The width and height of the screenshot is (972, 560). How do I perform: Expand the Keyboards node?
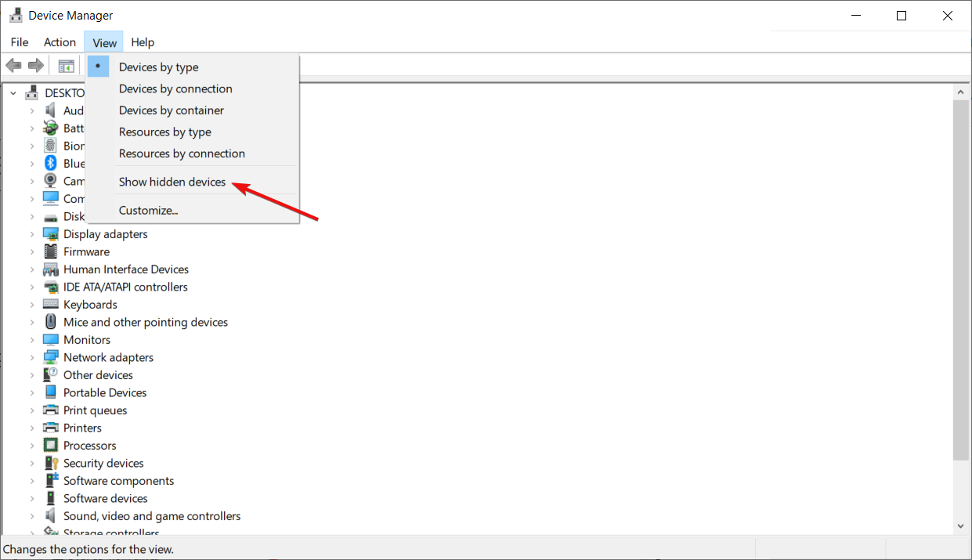[x=32, y=305]
